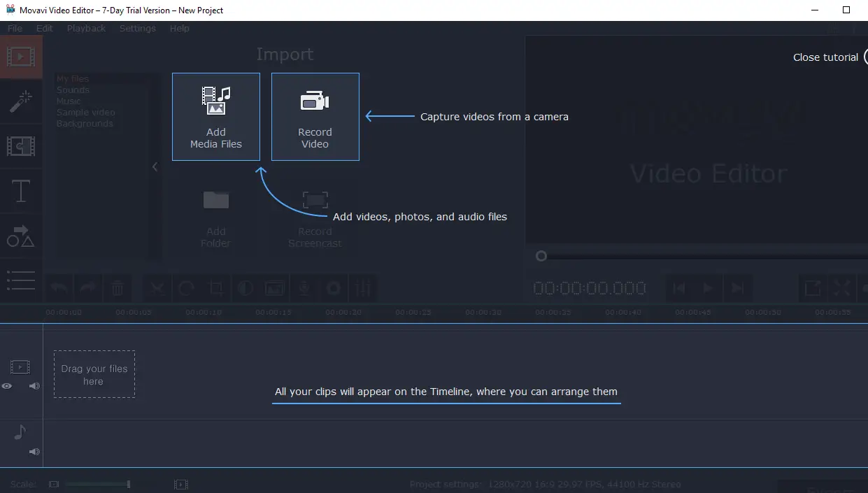The width and height of the screenshot is (868, 493).
Task: Click the 00:00:00.000 timecode display
Action: (x=590, y=288)
